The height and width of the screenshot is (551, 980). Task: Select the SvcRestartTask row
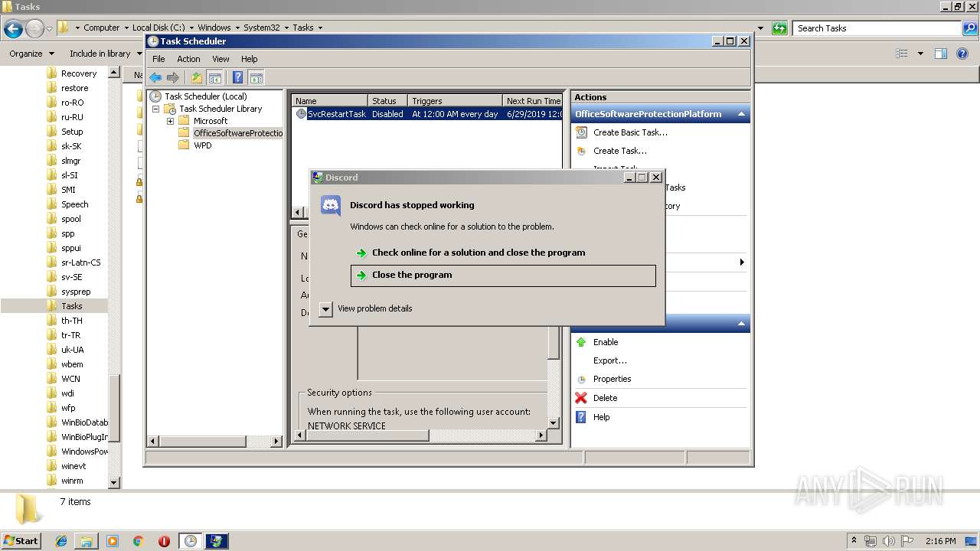coord(428,114)
